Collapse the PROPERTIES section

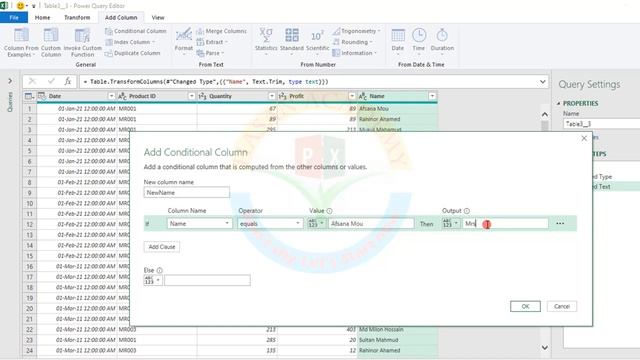(559, 104)
